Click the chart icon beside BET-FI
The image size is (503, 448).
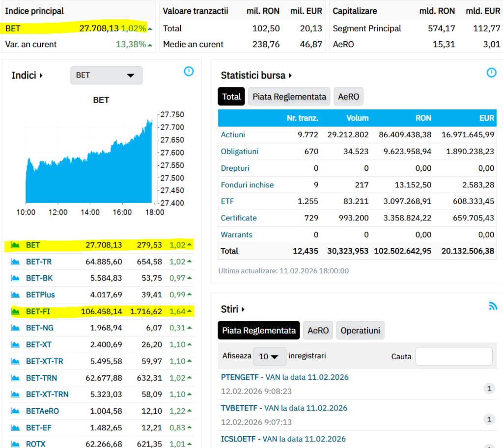pos(15,311)
